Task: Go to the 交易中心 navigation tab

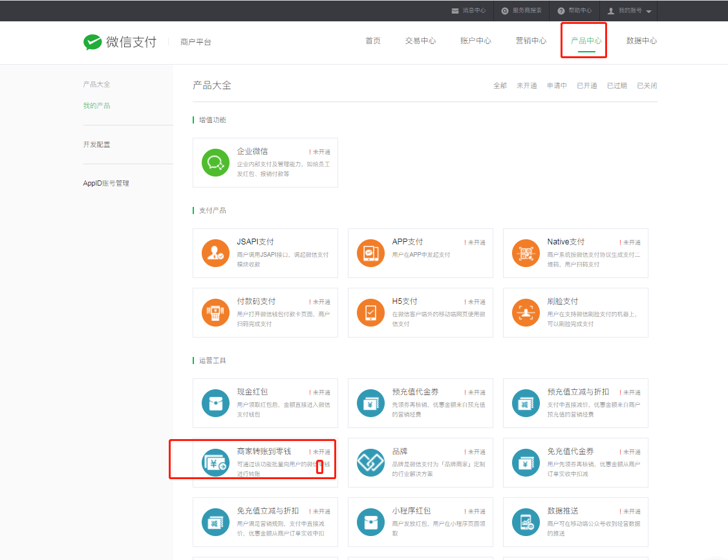Action: pos(420,41)
